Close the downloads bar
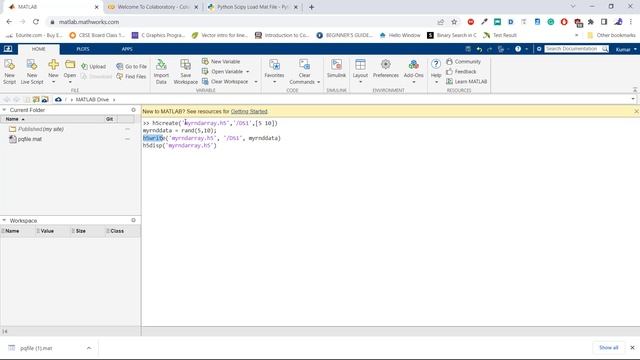The image size is (640, 360). (x=632, y=348)
